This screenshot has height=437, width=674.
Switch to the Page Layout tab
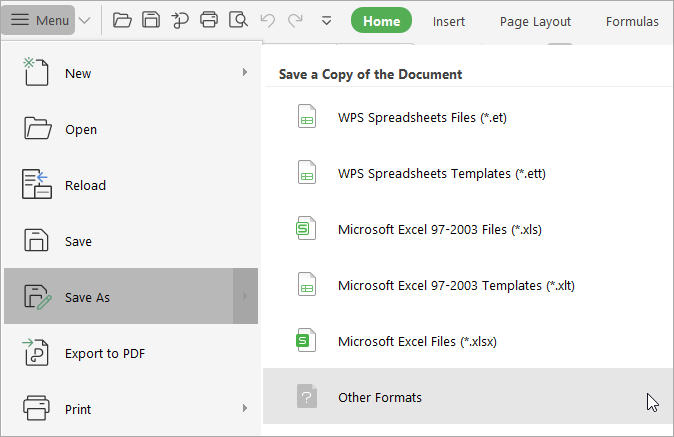coord(535,21)
